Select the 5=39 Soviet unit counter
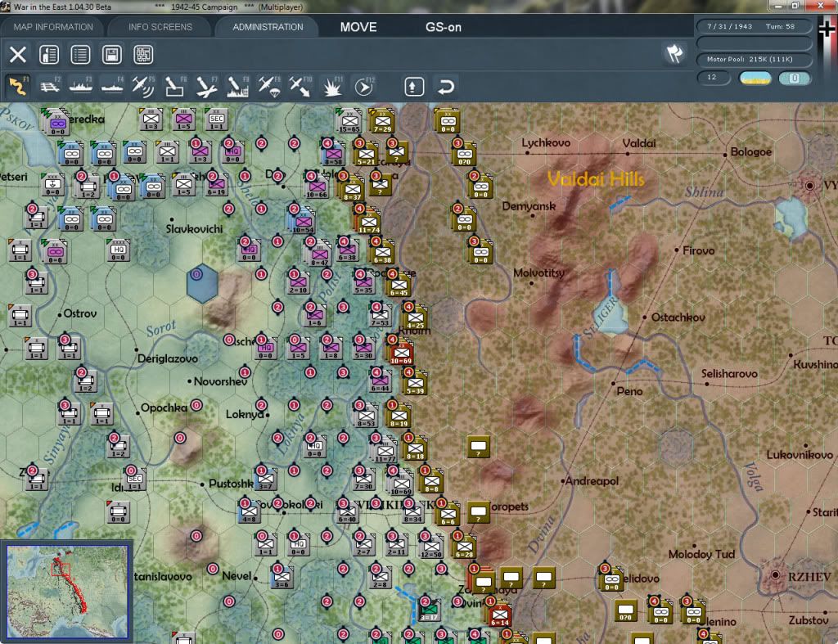The width and height of the screenshot is (838, 644). click(415, 384)
